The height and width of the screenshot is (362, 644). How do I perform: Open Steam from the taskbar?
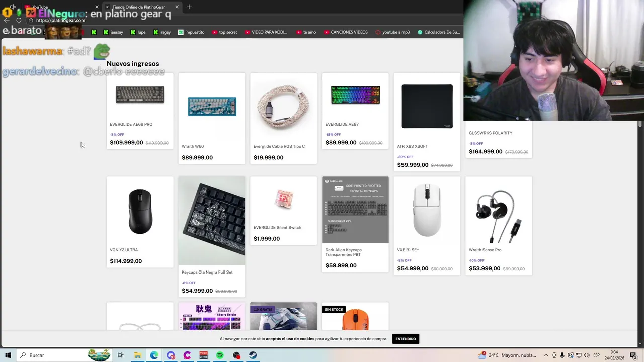point(253,355)
